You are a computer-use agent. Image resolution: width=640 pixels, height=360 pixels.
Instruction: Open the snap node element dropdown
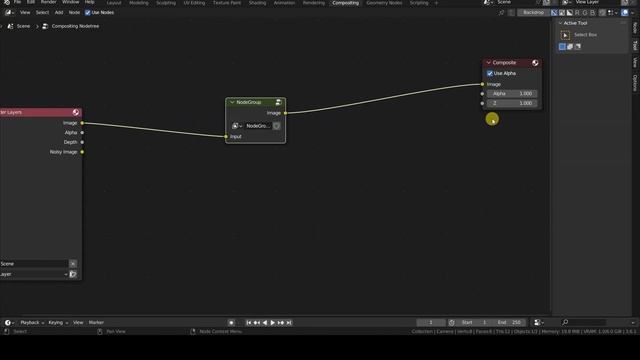click(613, 13)
